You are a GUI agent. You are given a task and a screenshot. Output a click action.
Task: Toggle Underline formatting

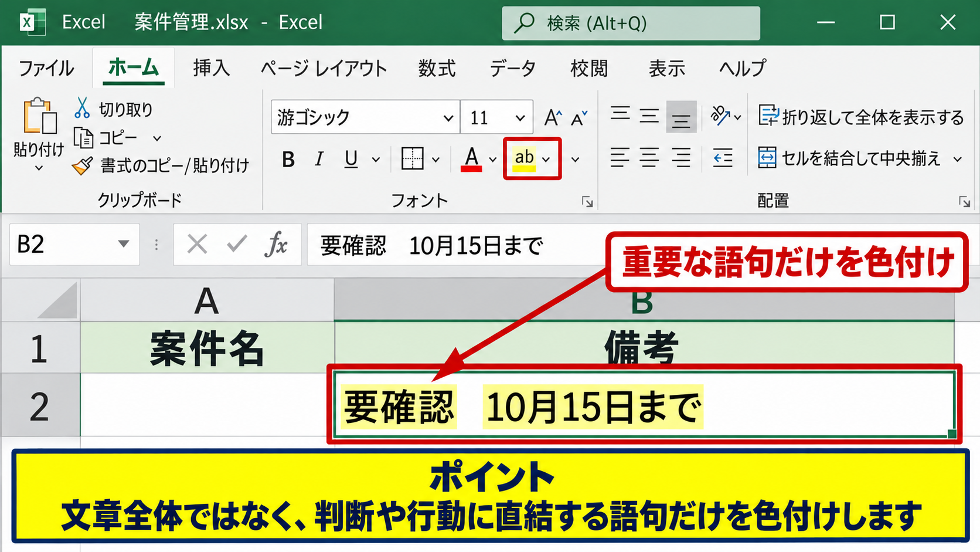(x=351, y=159)
